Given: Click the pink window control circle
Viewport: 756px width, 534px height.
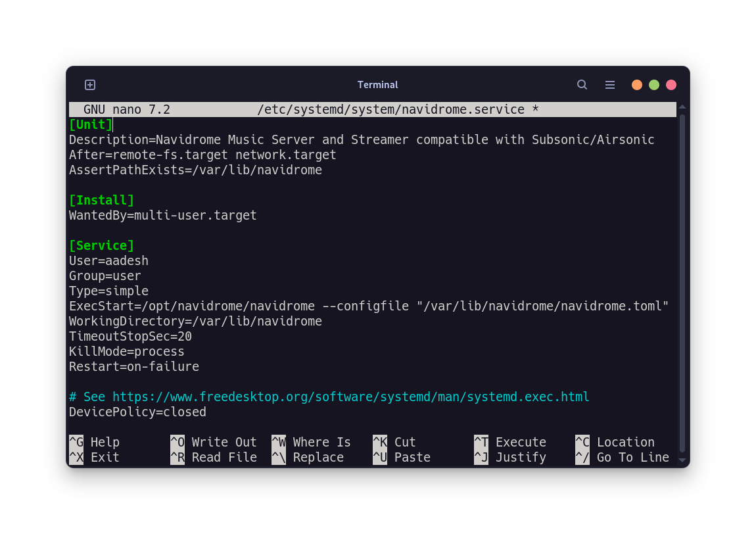Looking at the screenshot, I should pos(671,85).
